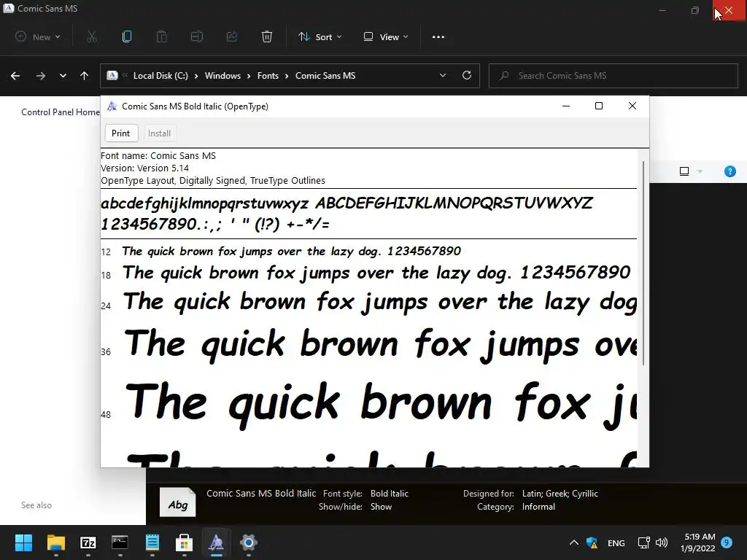Click the Rename icon in Explorer toolbar
The height and width of the screenshot is (560, 747).
[197, 36]
